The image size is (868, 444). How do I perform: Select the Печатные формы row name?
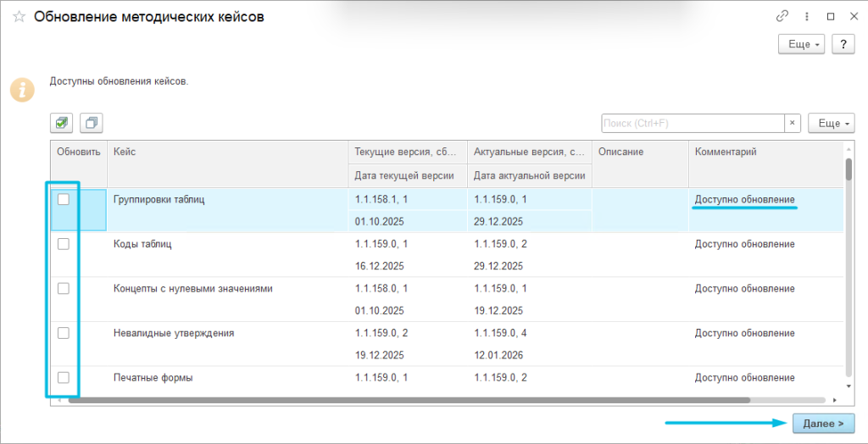click(x=153, y=378)
